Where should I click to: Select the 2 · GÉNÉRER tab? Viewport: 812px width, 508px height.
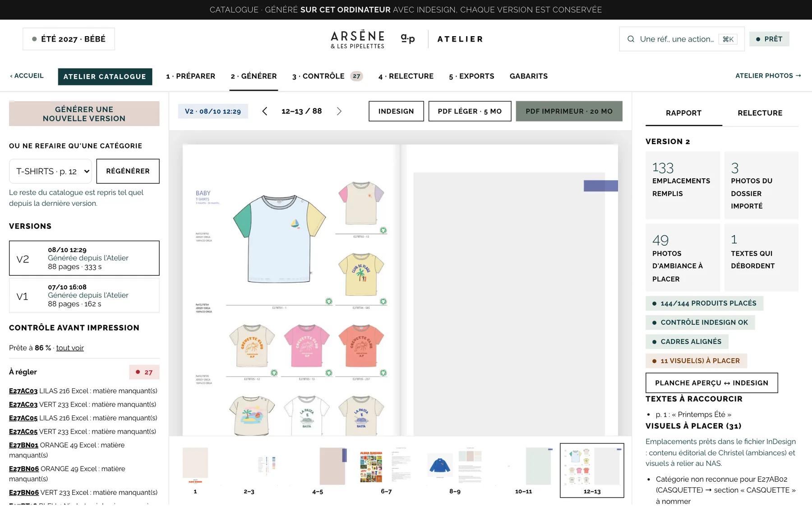(254, 76)
